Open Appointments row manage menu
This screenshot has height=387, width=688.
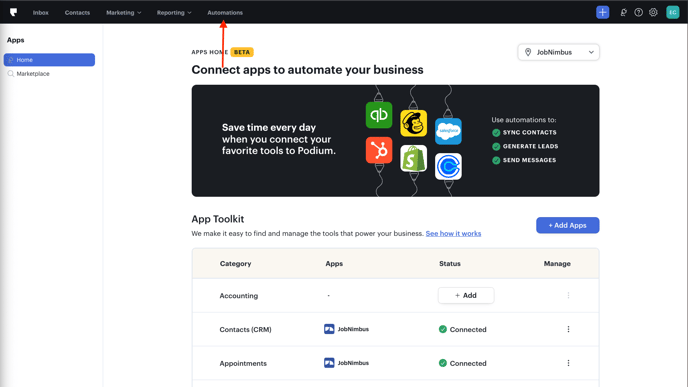tap(568, 363)
